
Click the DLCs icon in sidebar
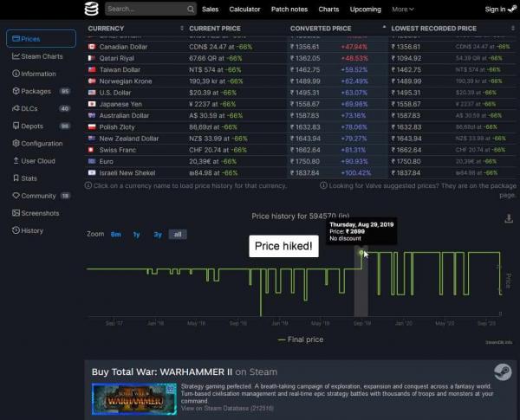pos(16,108)
